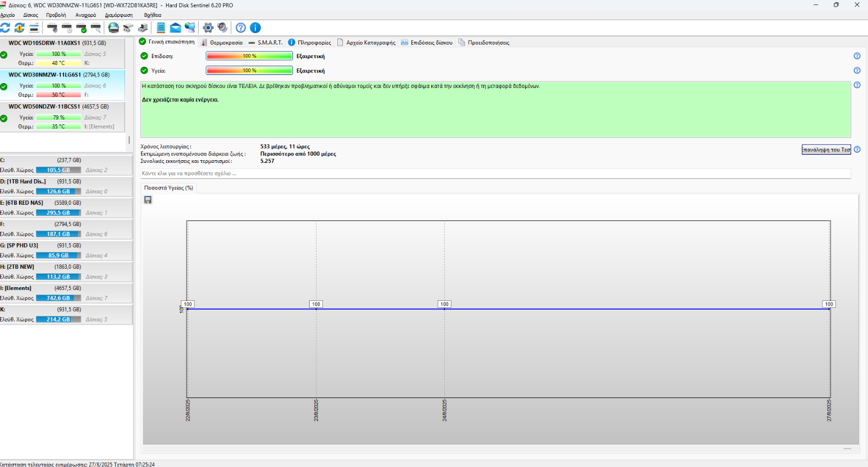The width and height of the screenshot is (868, 467).
Task: Click the blue envelope mail icon
Action: point(175,28)
